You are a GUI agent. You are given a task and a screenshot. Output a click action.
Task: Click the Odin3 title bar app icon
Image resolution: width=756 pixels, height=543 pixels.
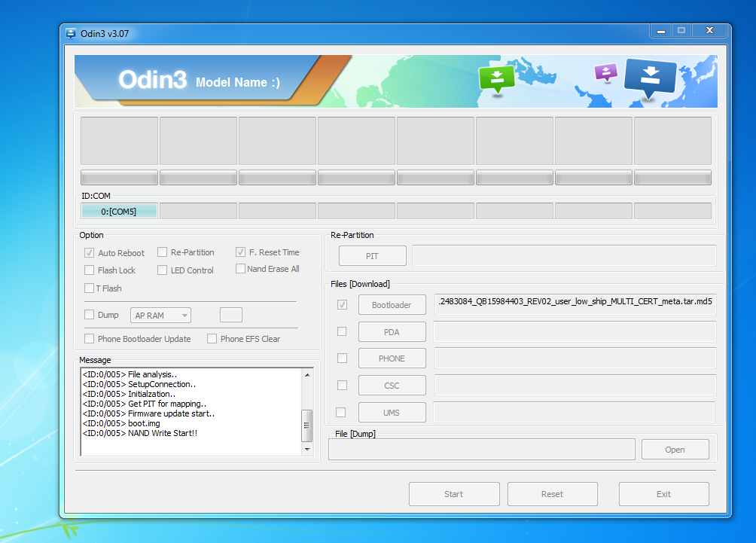(x=71, y=33)
